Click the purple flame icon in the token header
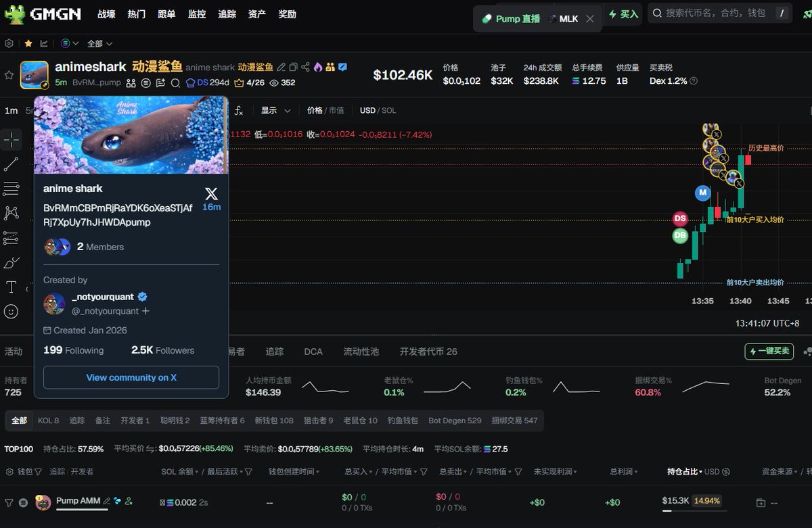Image resolution: width=812 pixels, height=528 pixels. pyautogui.click(x=318, y=67)
